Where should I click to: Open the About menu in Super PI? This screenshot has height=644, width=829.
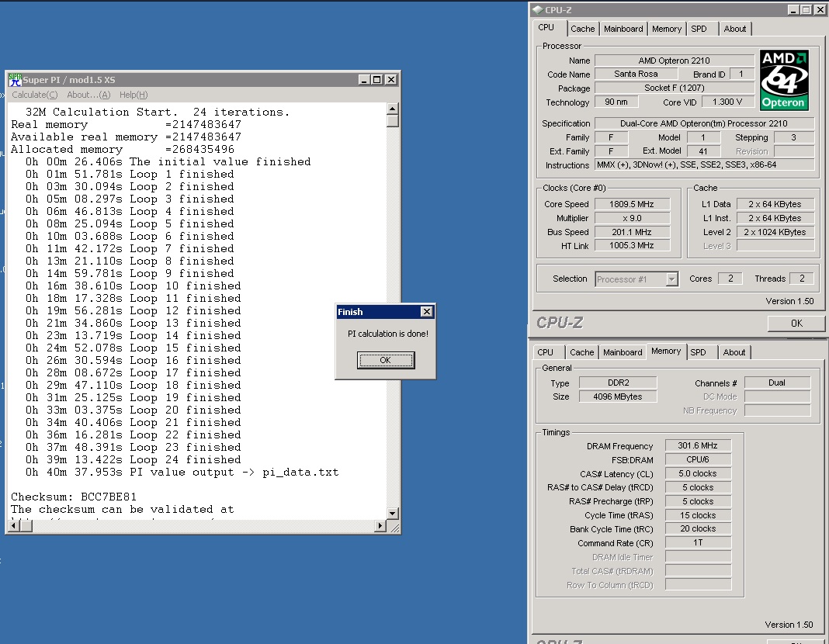[88, 95]
